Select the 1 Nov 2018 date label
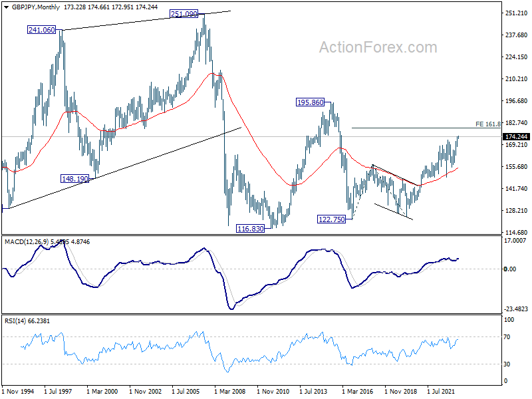532x399 pixels. (x=401, y=392)
